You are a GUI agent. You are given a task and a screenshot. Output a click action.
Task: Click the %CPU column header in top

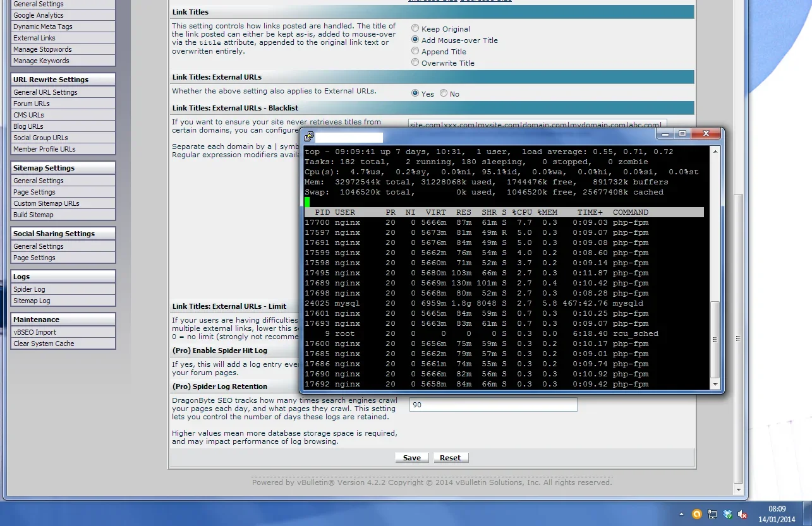tap(523, 212)
